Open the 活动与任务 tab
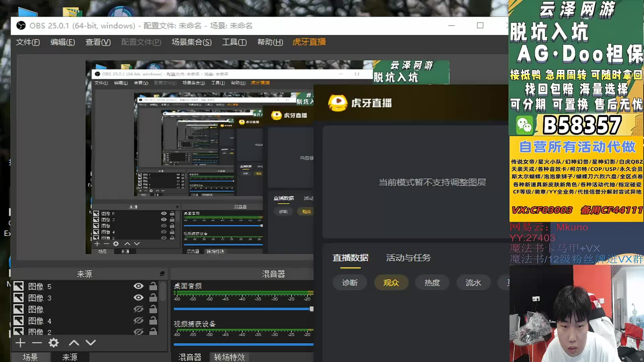The width and height of the screenshot is (644, 362). coord(408,258)
